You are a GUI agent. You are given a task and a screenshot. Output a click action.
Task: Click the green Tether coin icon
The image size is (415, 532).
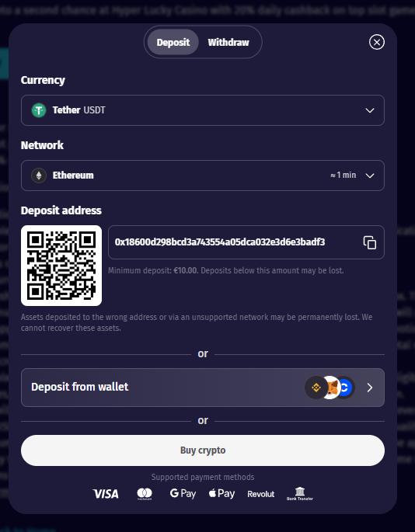pos(39,110)
